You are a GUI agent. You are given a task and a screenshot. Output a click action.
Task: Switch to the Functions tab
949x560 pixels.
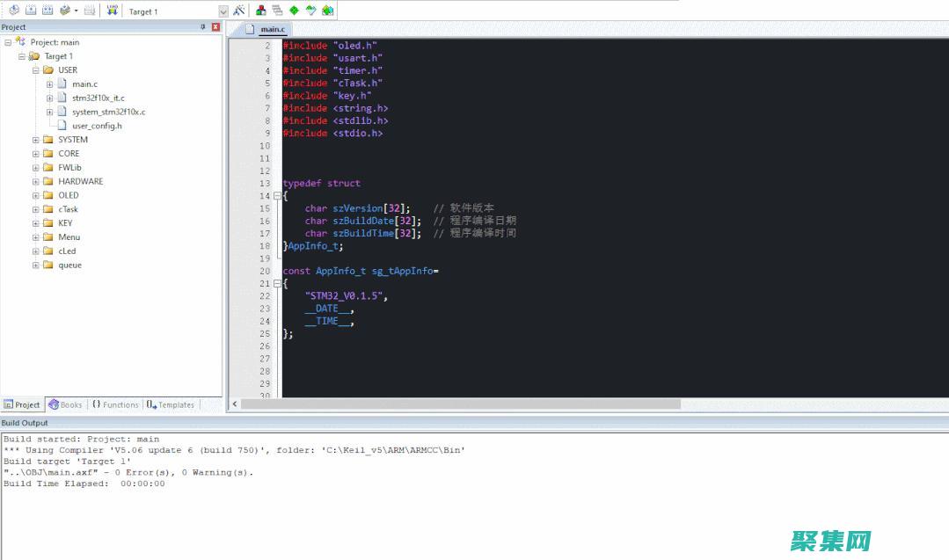tap(115, 404)
